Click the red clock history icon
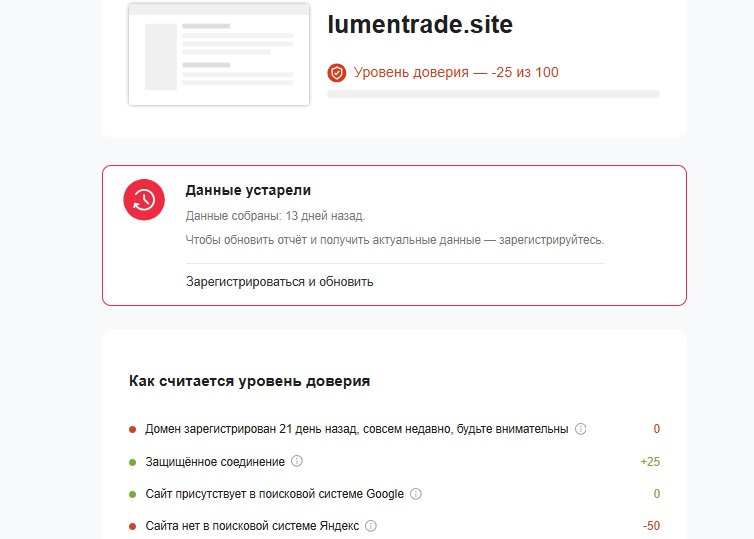This screenshot has width=754, height=539. (x=144, y=200)
